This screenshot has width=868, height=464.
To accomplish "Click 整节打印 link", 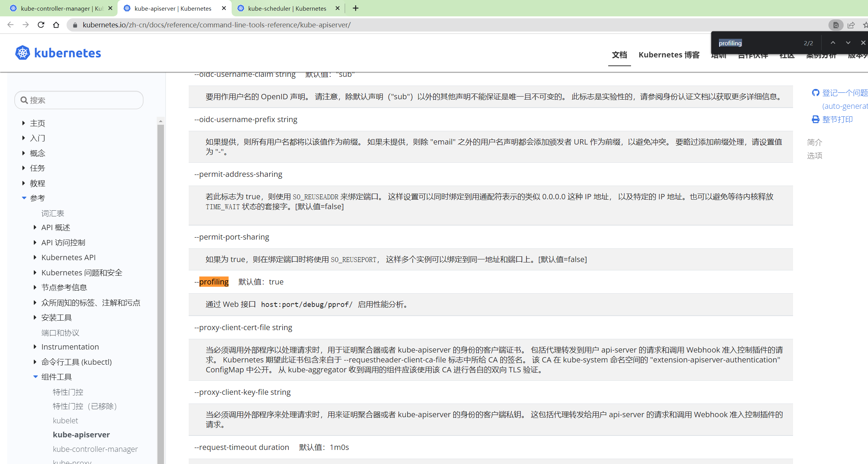I will point(837,119).
